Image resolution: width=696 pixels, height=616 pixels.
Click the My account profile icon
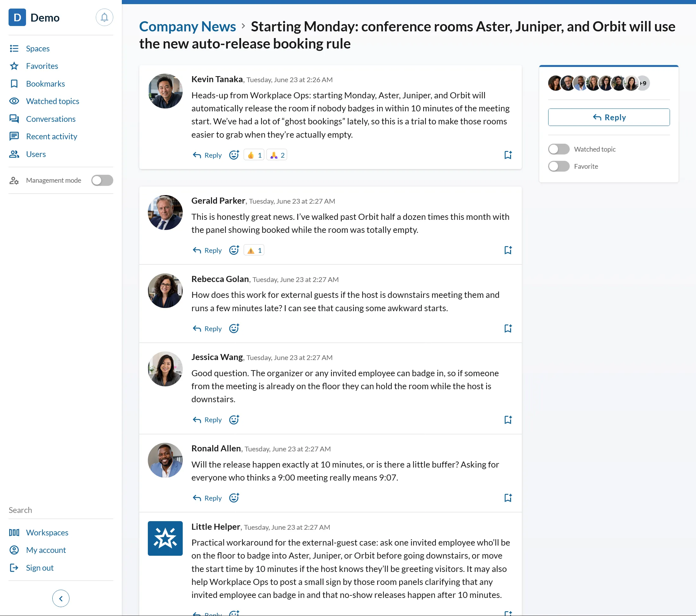[x=14, y=550]
